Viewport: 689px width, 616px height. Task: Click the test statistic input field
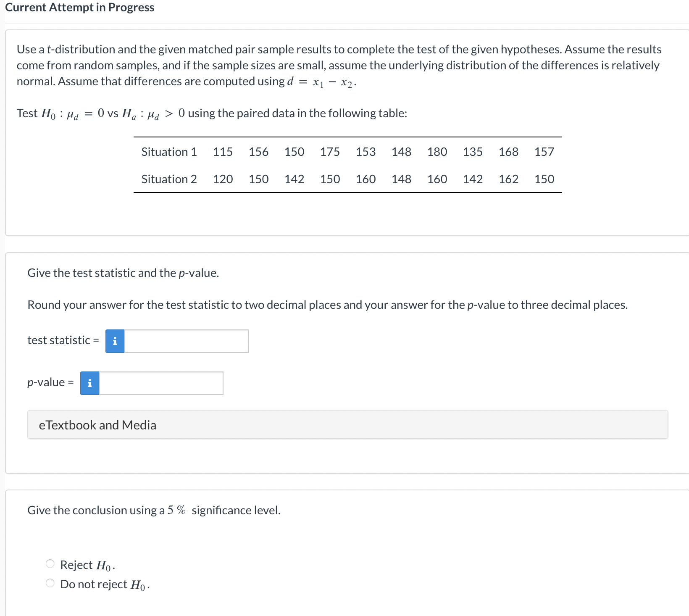point(187,341)
